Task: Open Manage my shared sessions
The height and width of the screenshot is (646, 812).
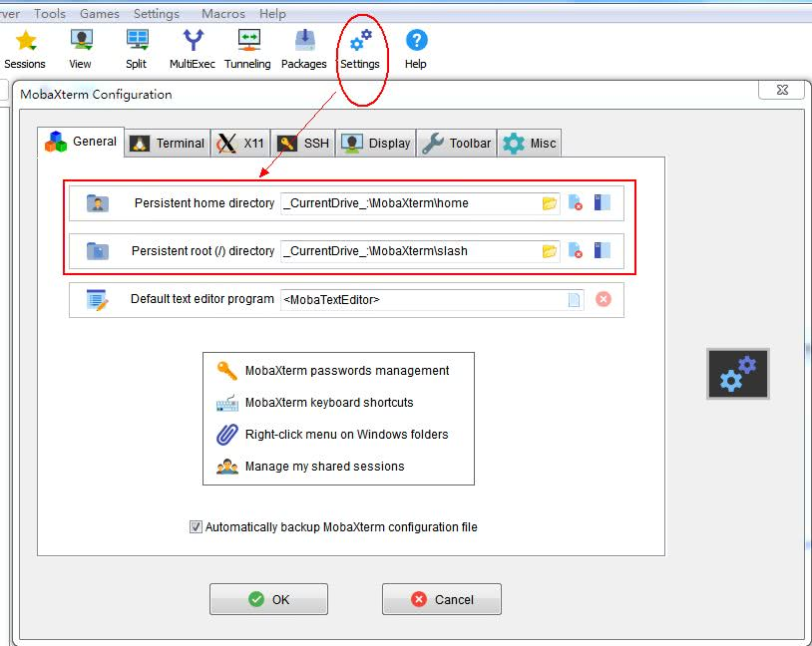Action: pos(324,467)
